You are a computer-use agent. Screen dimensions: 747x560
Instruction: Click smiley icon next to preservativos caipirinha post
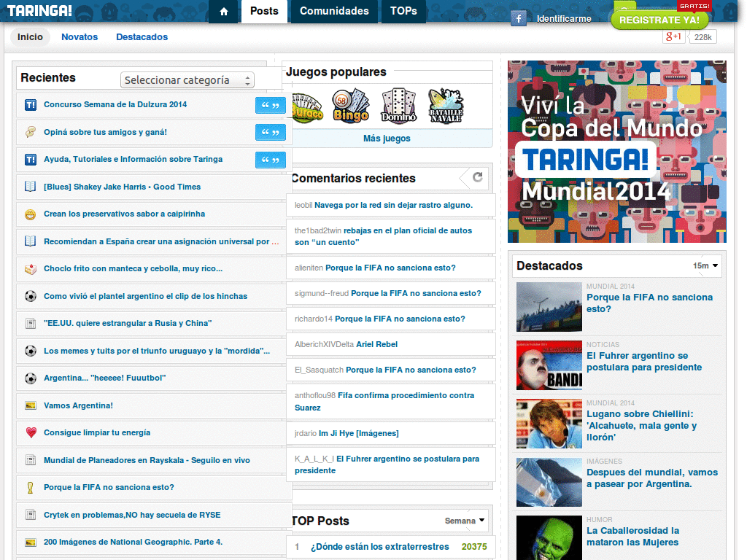[x=31, y=214]
